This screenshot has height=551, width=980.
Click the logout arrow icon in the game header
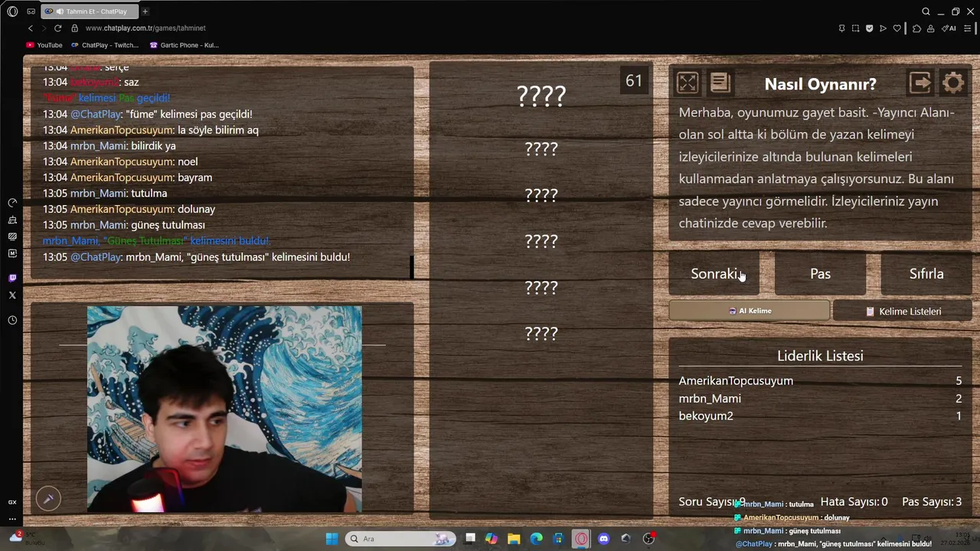[920, 83]
